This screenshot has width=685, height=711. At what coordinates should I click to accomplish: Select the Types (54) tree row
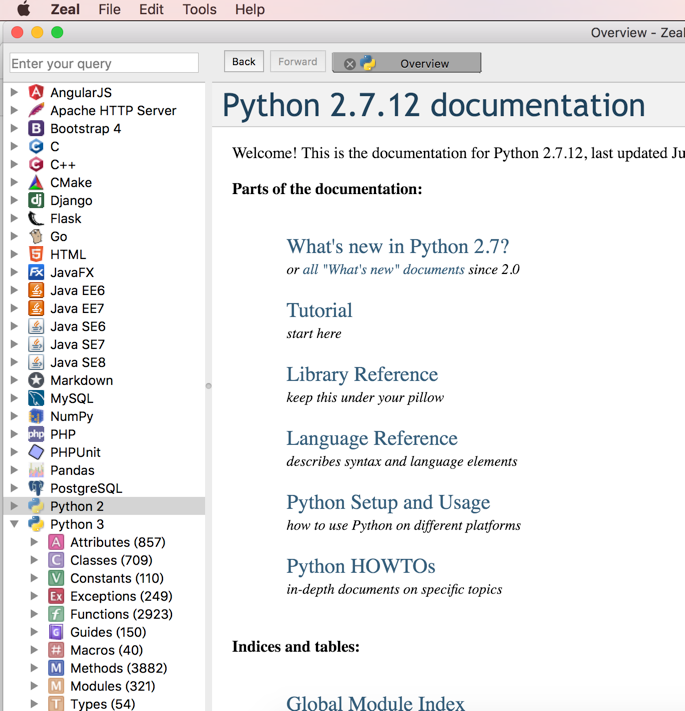pos(104,704)
